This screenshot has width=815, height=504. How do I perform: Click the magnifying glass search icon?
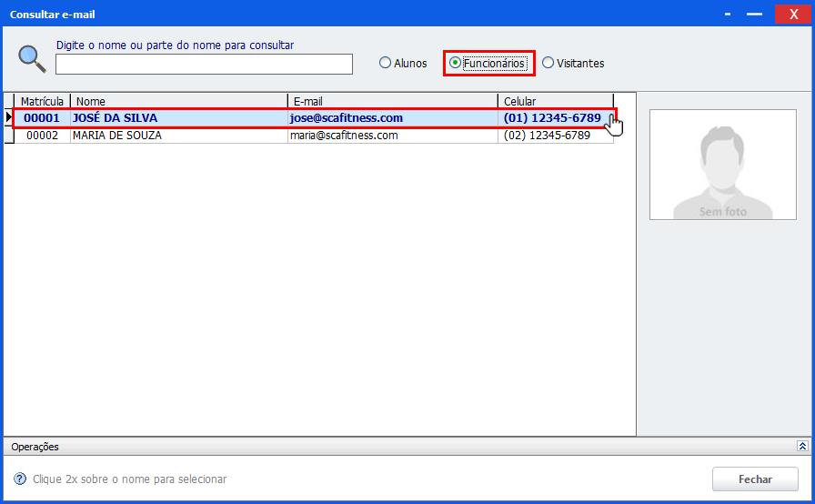tap(32, 59)
